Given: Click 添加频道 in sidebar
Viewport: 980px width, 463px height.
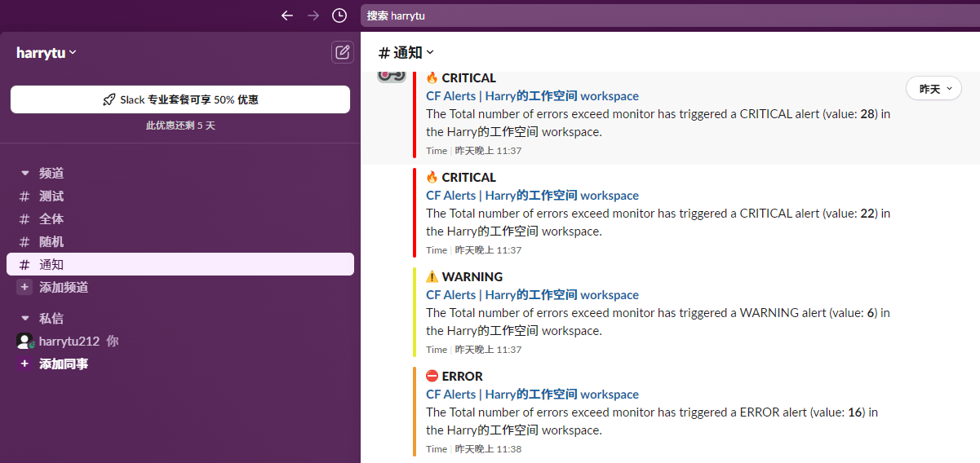Looking at the screenshot, I should [x=64, y=287].
